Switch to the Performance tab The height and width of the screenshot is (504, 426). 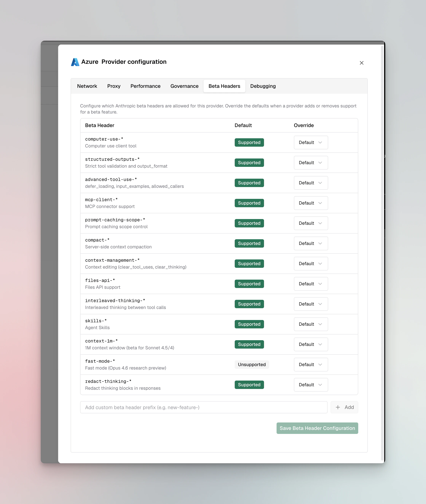click(145, 86)
